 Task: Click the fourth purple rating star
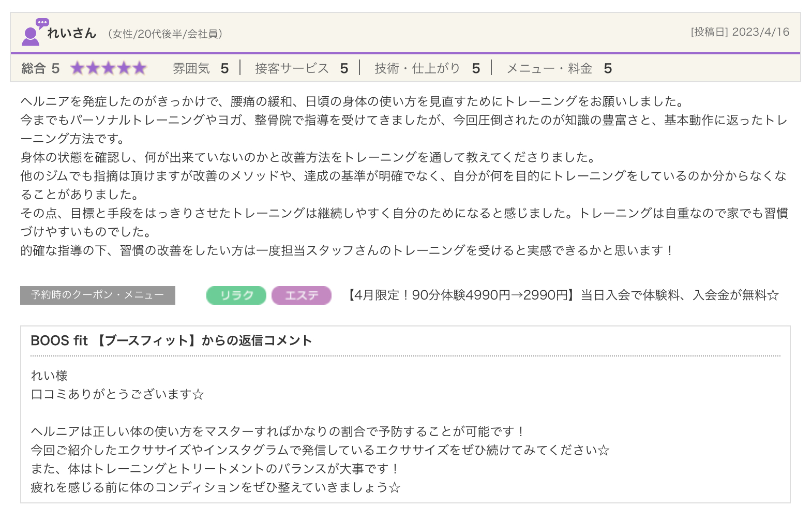coord(124,68)
